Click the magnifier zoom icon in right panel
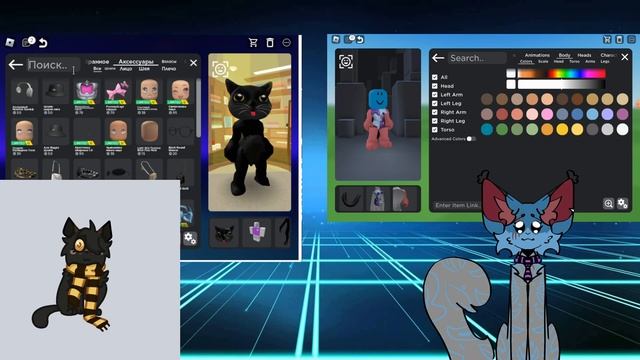Viewport: 640px width, 360px height. 608,203
